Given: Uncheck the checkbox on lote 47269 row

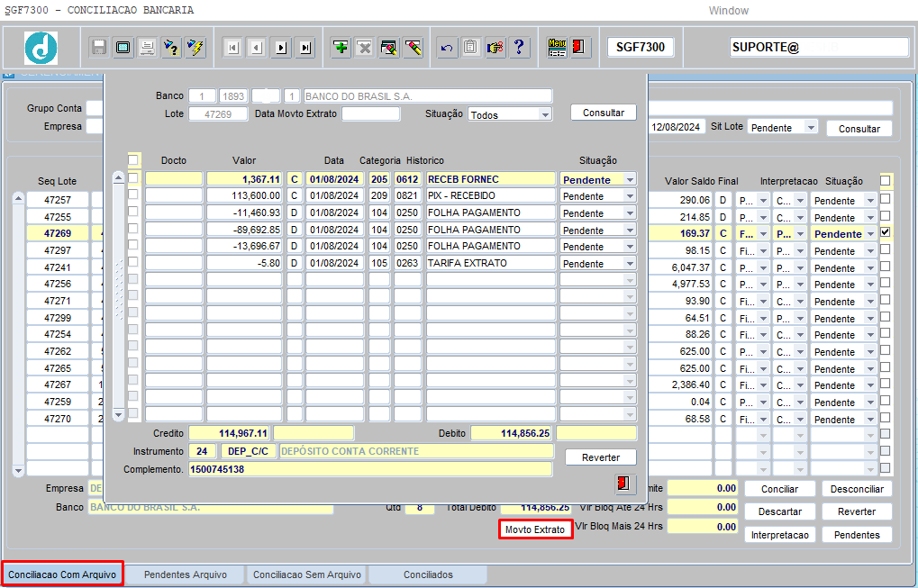Looking at the screenshot, I should coord(886,232).
